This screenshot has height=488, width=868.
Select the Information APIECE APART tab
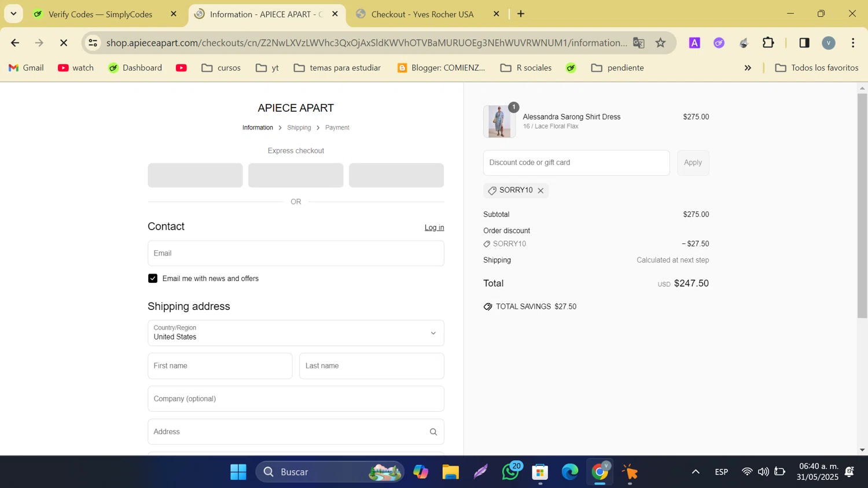tap(266, 14)
